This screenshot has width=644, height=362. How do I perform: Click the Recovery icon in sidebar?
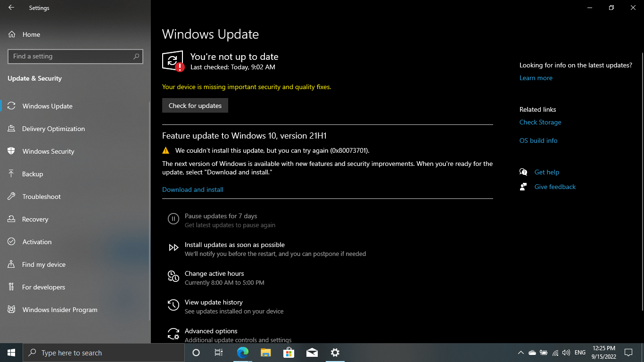click(11, 219)
